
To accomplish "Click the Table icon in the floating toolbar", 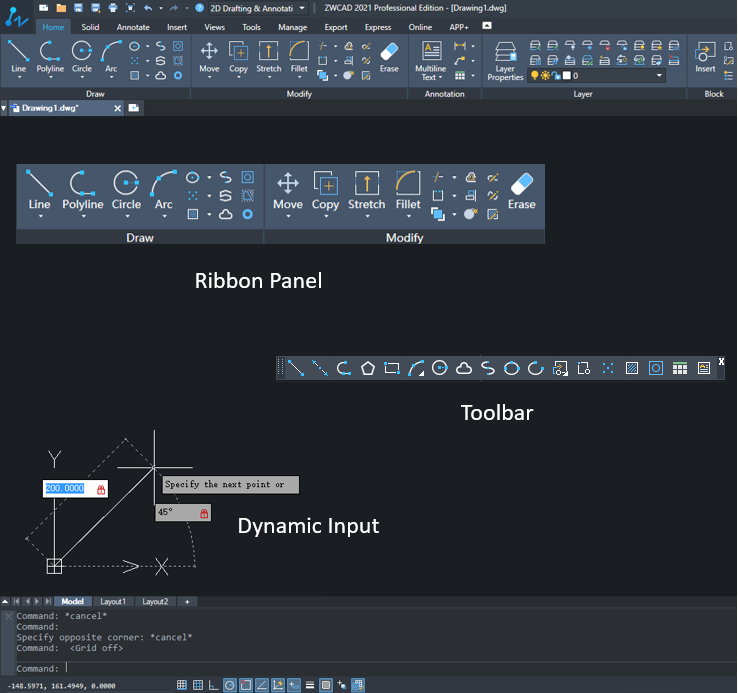I will 680,368.
